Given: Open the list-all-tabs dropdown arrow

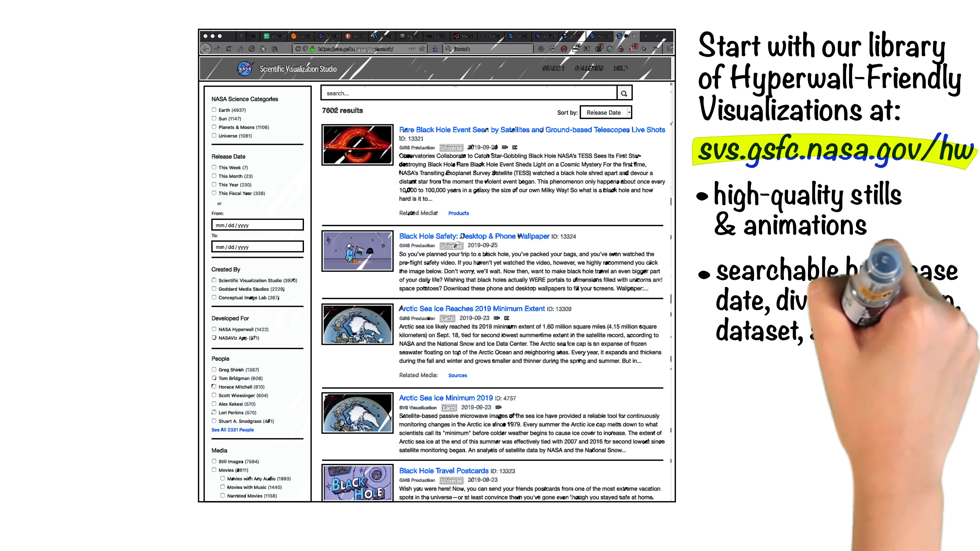Looking at the screenshot, I should 656,36.
